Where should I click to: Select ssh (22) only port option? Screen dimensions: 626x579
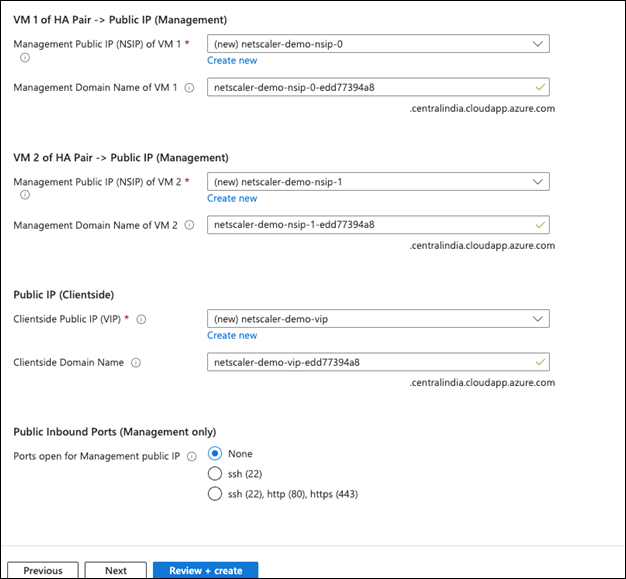pyautogui.click(x=215, y=474)
